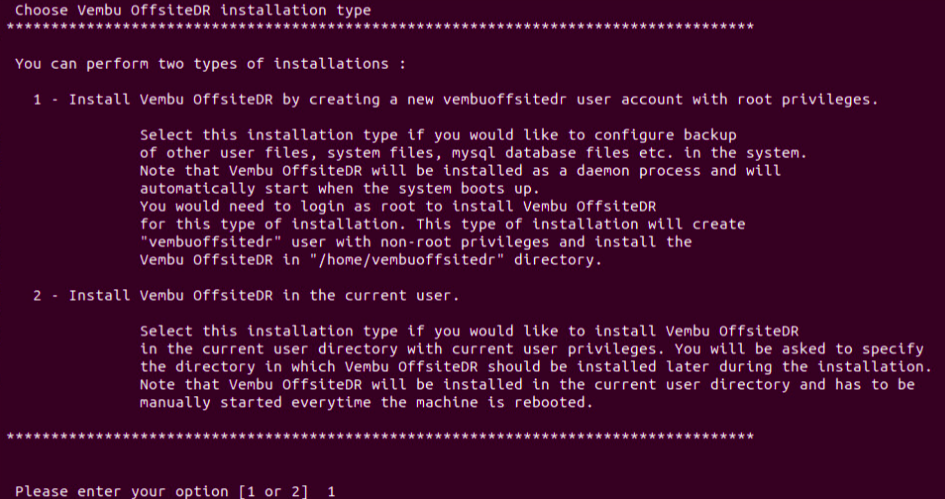Click the entered option value 1
This screenshot has width=945, height=499.
tap(331, 491)
